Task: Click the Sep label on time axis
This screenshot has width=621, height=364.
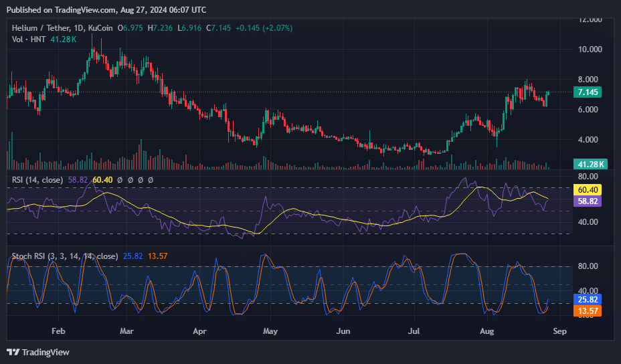Action: [559, 331]
